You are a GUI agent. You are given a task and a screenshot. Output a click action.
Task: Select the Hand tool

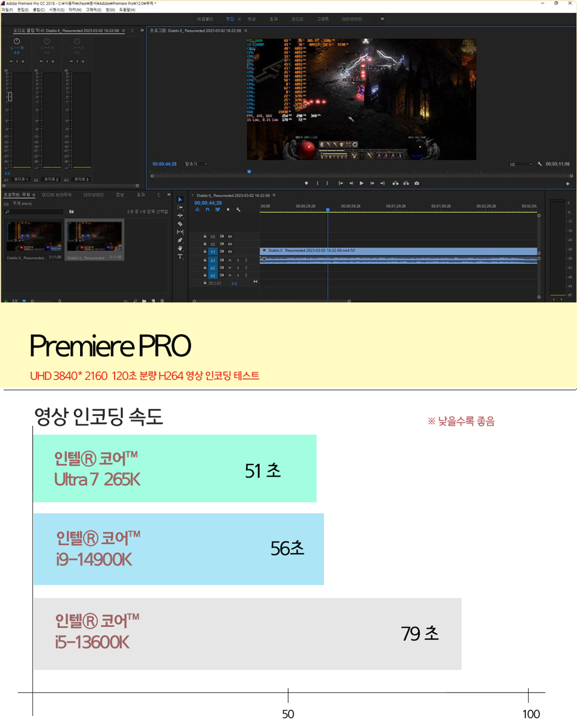(x=180, y=247)
